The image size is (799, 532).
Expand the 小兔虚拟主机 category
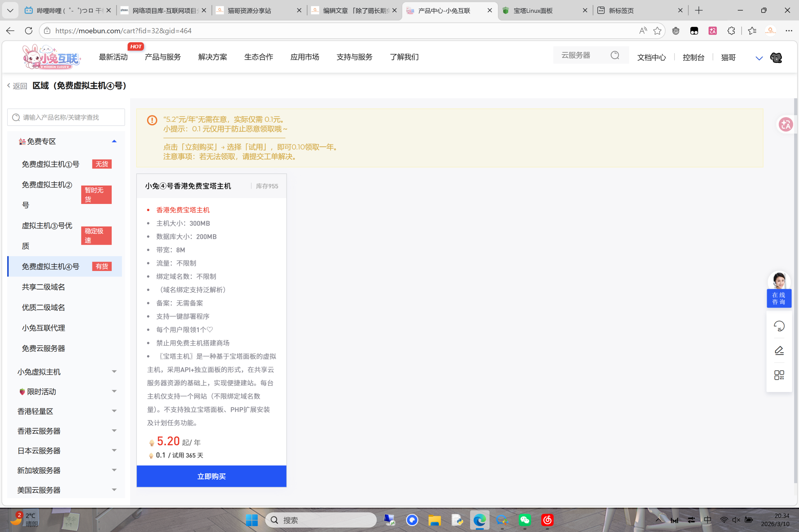pyautogui.click(x=114, y=372)
